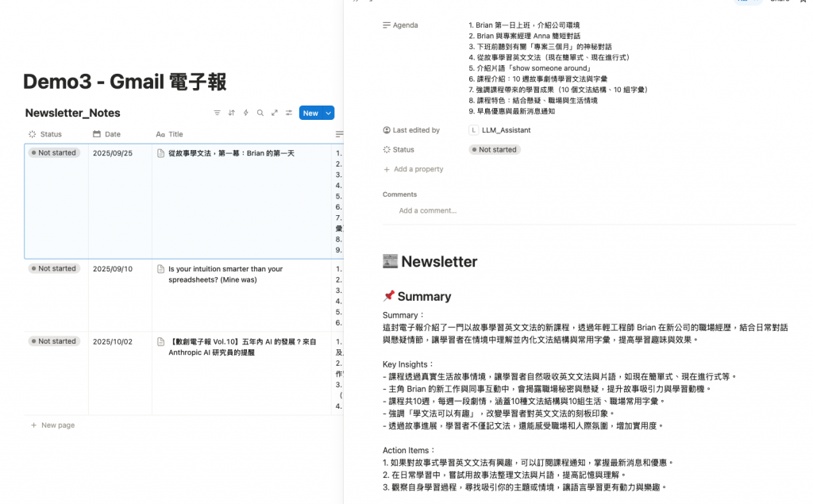The image size is (813, 504).
Task: Click the Summary heading text
Action: point(424,297)
